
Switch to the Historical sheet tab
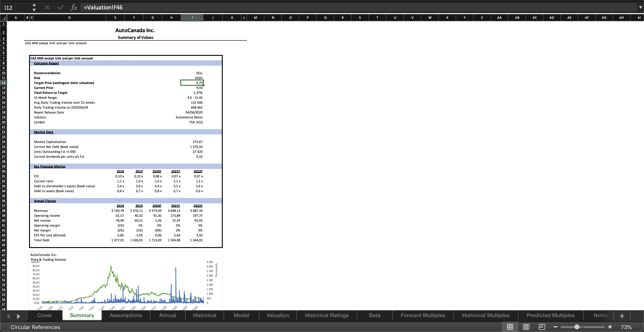(205, 315)
